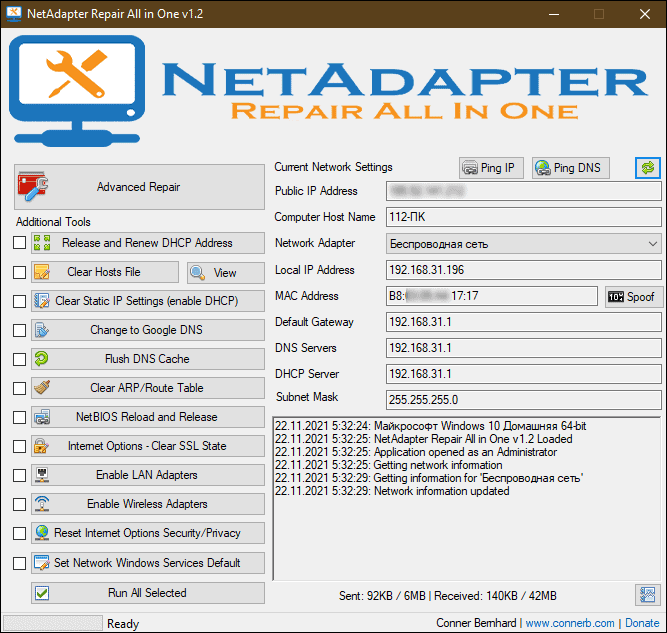Tick the Reset Internet Options Security/Privacy checkbox
667x633 pixels.
pyautogui.click(x=20, y=533)
